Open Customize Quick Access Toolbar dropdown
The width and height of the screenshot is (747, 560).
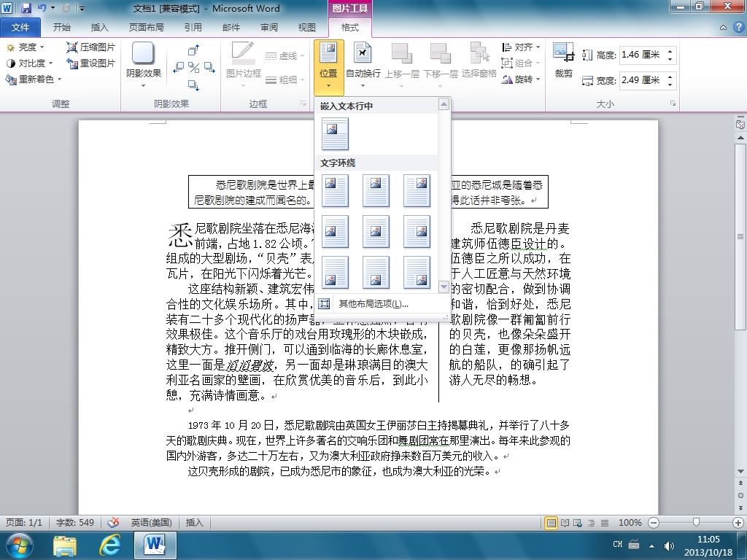point(82,8)
